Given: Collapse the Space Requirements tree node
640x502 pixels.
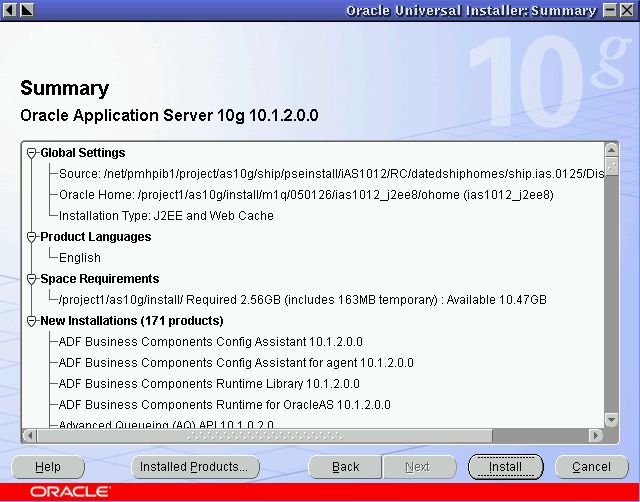Looking at the screenshot, I should pyautogui.click(x=31, y=279).
